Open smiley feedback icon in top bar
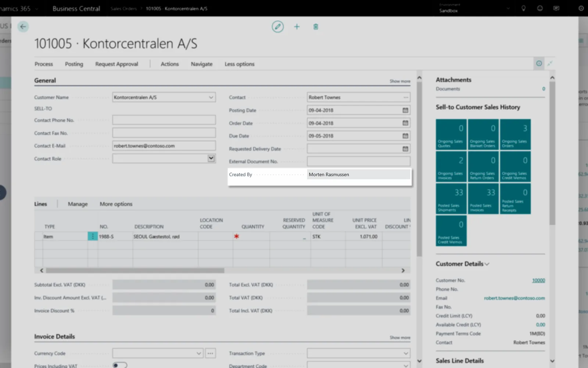 coord(540,8)
